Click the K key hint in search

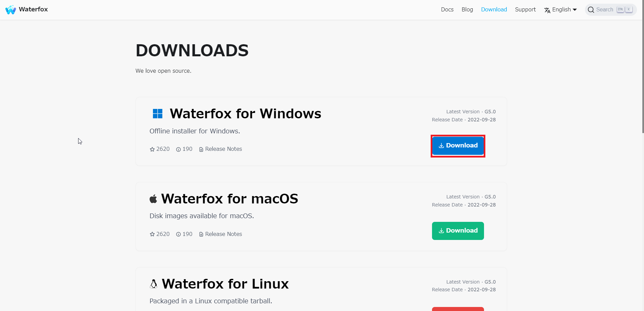coord(629,10)
